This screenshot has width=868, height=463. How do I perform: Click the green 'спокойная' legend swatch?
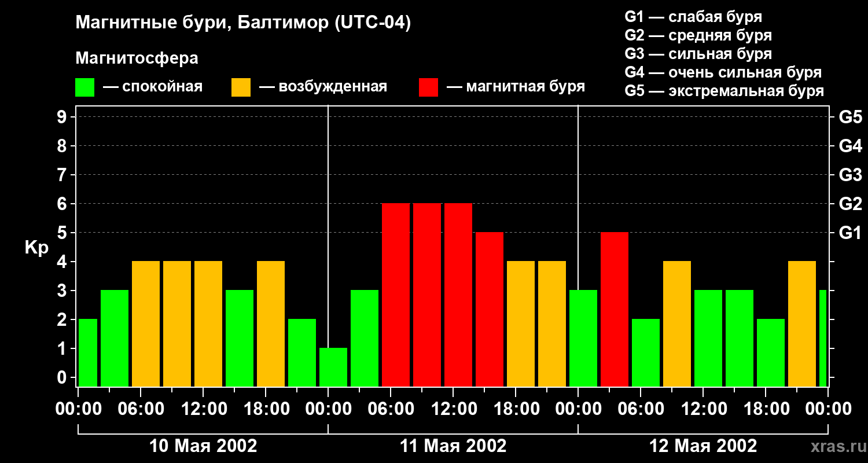84,87
